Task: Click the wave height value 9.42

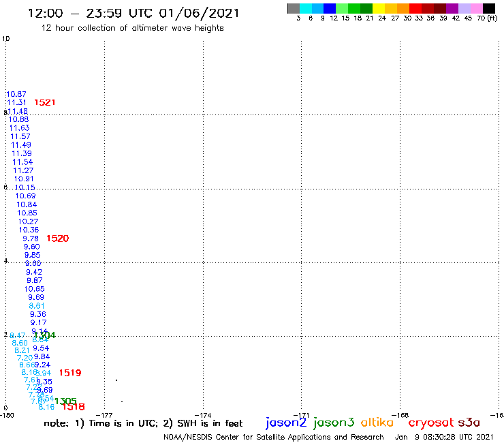Action: coord(34,272)
